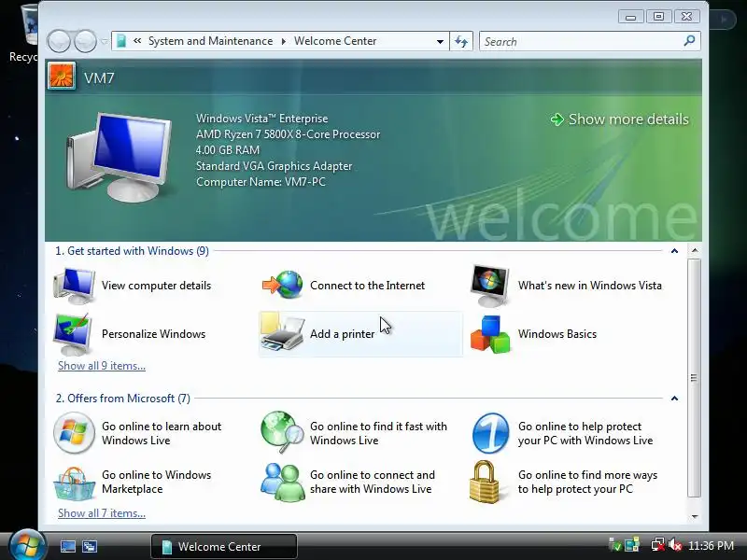Click the taskbar clock showing 11:36 PM
The width and height of the screenshot is (747, 560).
tap(711, 545)
